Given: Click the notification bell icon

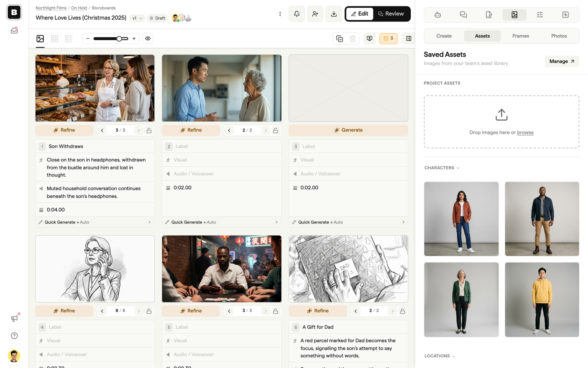Looking at the screenshot, I should 297,14.
